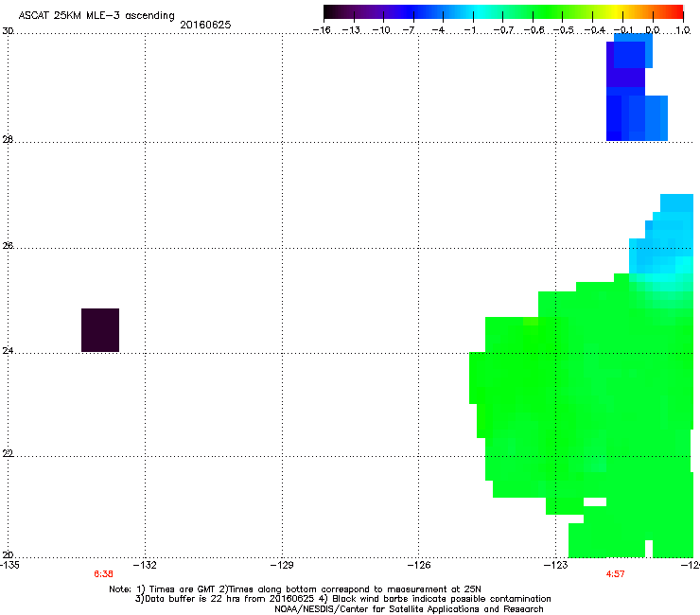Click the longitude -135 axis label
Viewport: 700px width, 615px height.
(x=9, y=565)
